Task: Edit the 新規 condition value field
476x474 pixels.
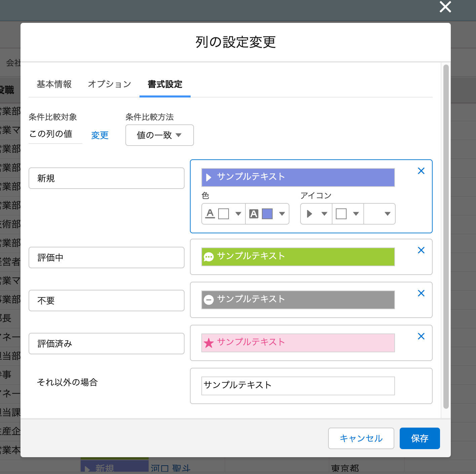Action: (x=107, y=178)
